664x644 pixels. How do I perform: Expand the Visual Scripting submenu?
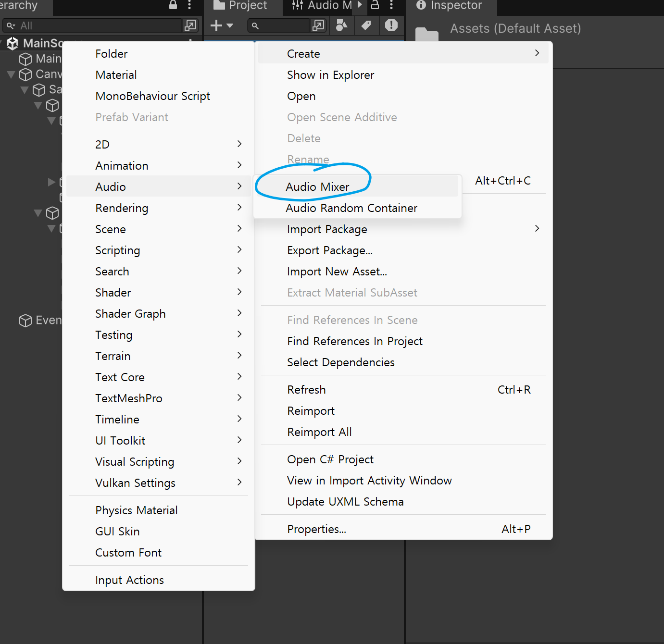click(x=158, y=461)
